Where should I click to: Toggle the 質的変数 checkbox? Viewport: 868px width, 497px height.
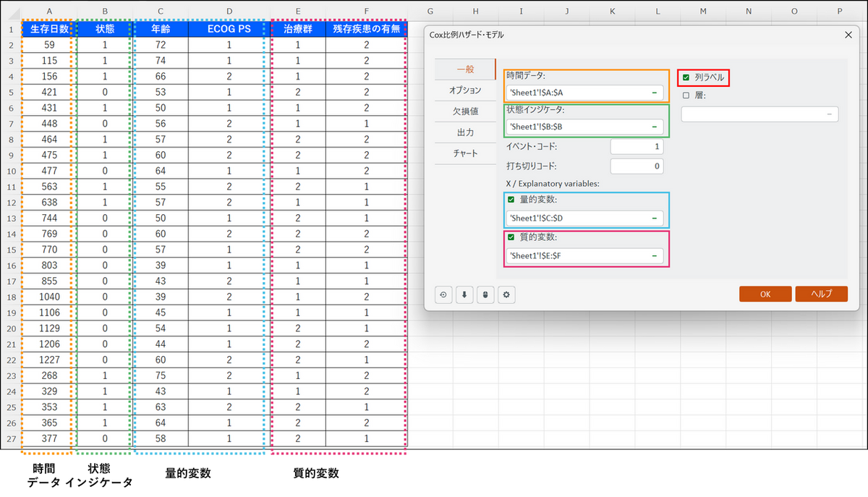pos(511,237)
